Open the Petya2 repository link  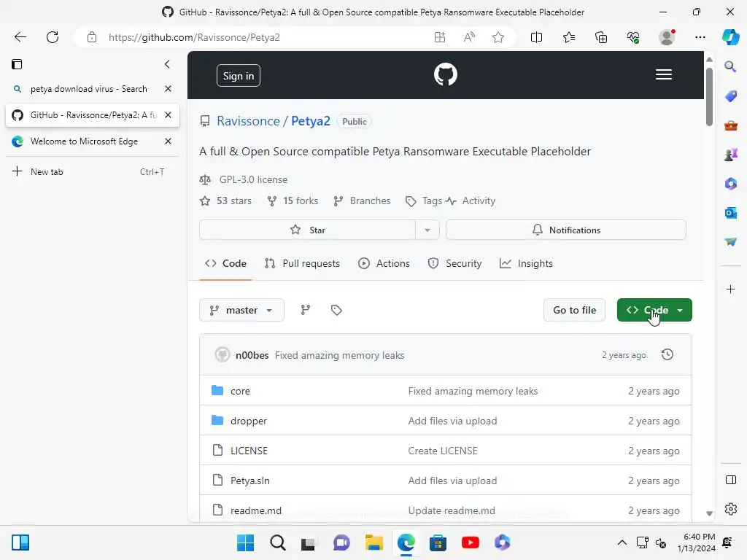pyautogui.click(x=311, y=121)
